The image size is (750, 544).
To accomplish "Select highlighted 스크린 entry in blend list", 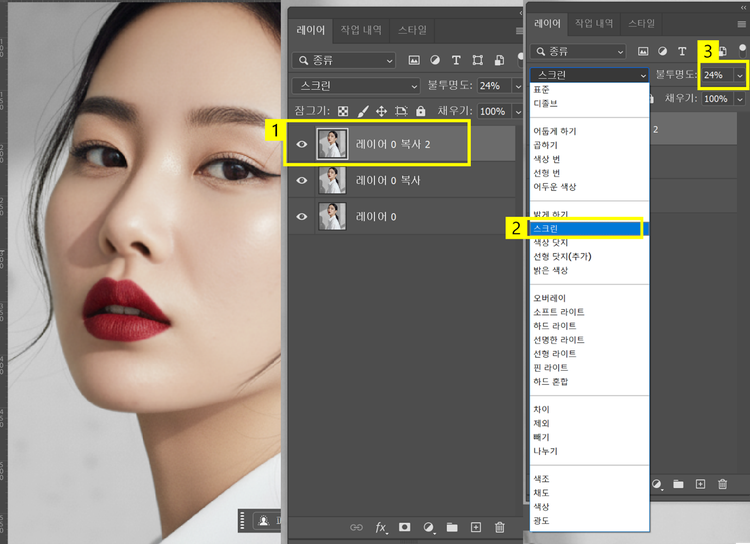I will [x=589, y=229].
